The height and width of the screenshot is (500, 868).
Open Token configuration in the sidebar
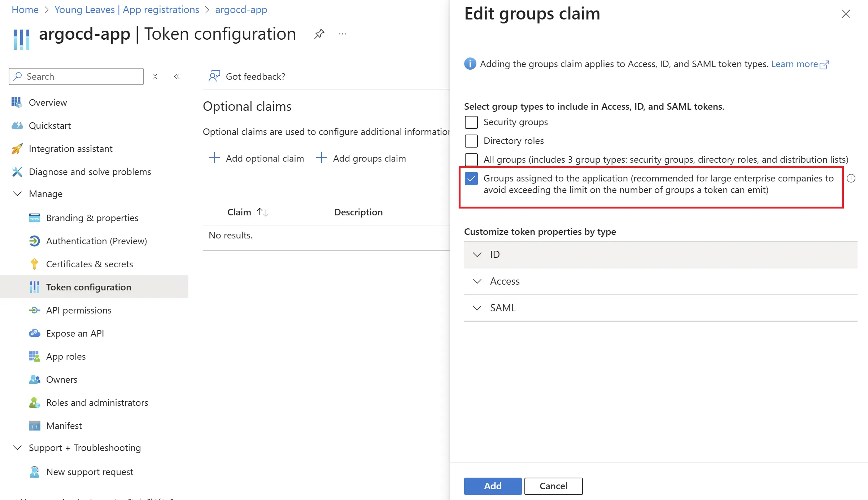(x=94, y=287)
